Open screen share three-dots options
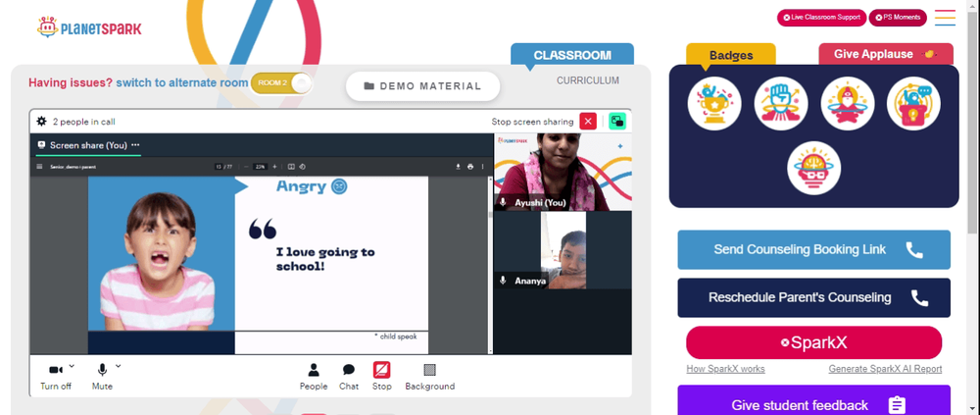Image resolution: width=980 pixels, height=415 pixels. (135, 144)
